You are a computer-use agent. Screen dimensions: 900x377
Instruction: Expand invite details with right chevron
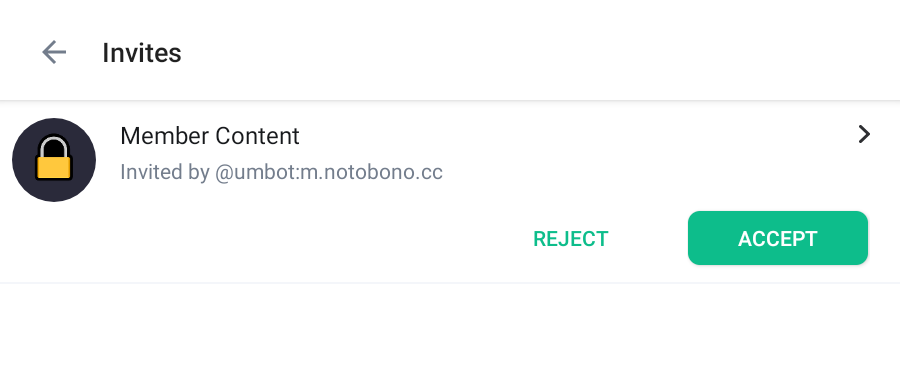coord(864,134)
